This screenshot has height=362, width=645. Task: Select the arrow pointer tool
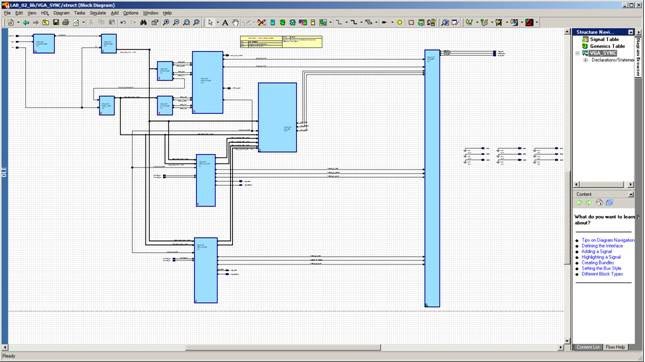[x=210, y=23]
